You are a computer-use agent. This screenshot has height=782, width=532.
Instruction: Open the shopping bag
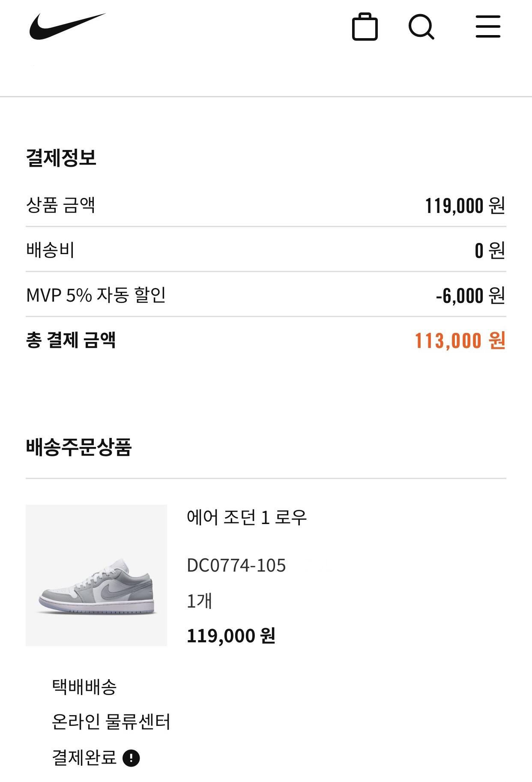point(365,27)
